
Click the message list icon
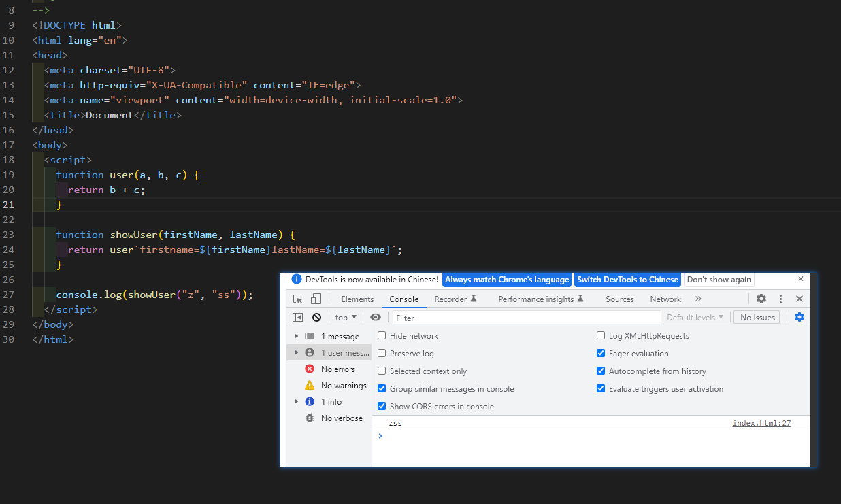point(310,336)
